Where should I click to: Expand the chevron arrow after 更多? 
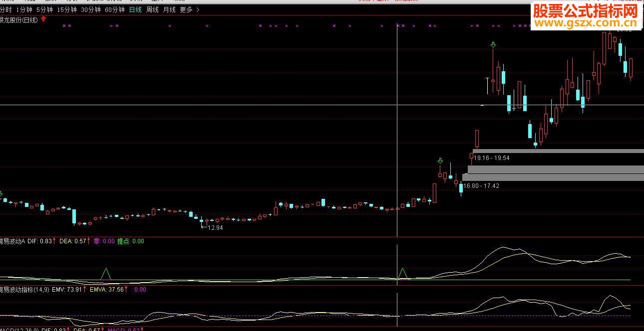click(x=198, y=9)
